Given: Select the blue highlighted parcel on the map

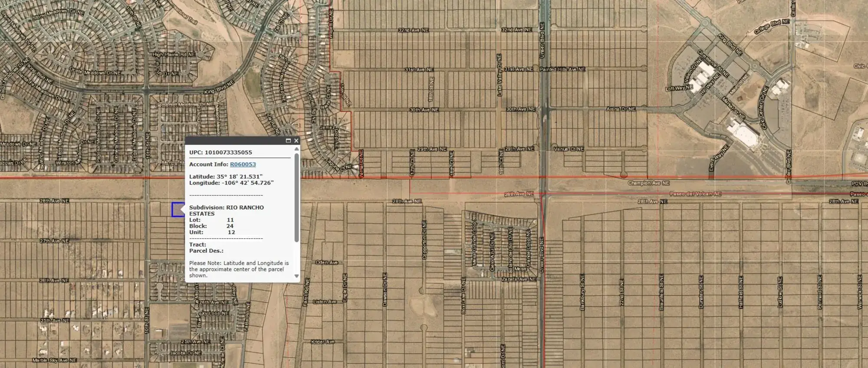Looking at the screenshot, I should 177,209.
